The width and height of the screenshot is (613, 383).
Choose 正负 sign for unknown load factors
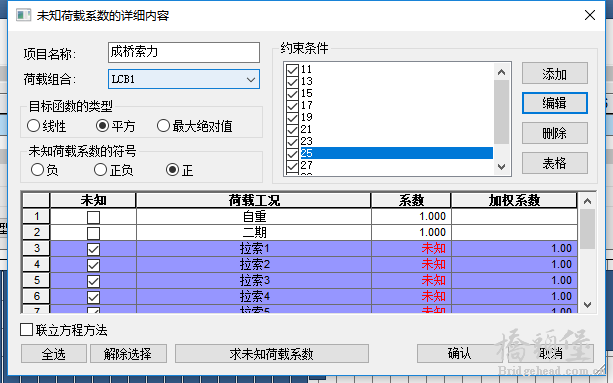coord(100,170)
